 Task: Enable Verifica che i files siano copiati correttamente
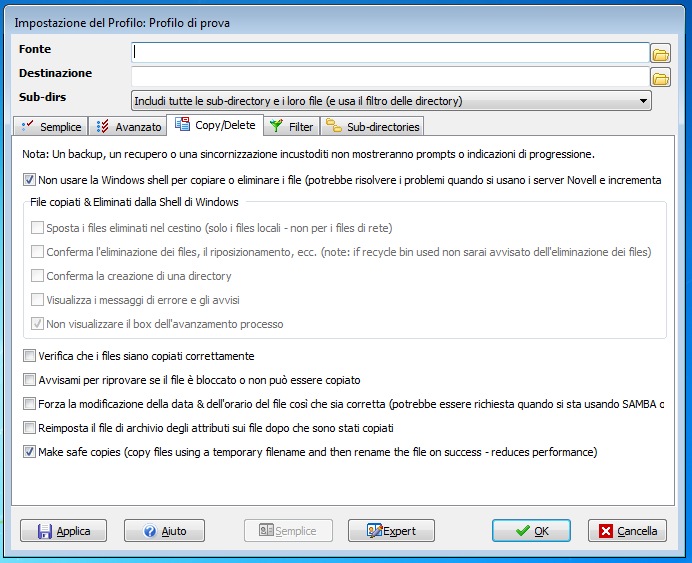click(29, 356)
